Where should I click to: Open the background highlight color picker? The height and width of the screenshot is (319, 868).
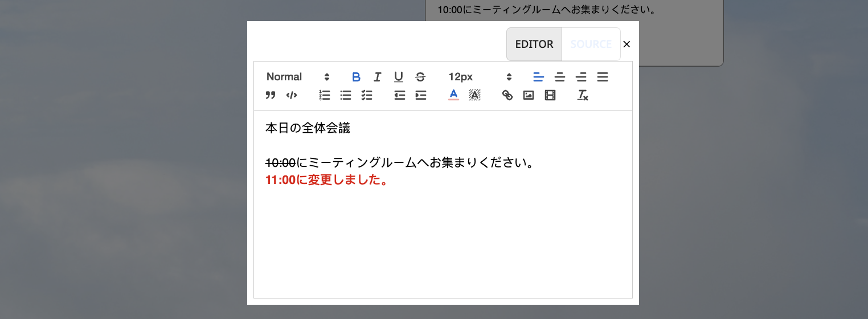tap(474, 95)
